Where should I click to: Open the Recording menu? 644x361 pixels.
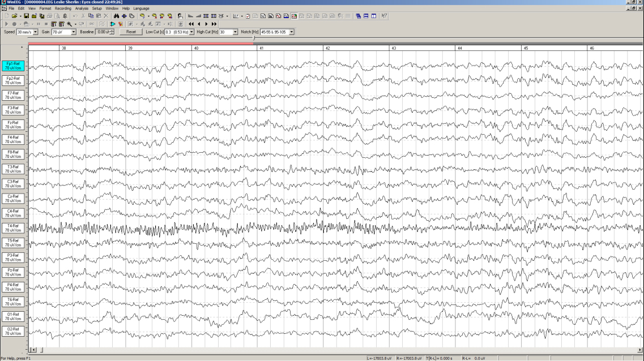coord(63,8)
